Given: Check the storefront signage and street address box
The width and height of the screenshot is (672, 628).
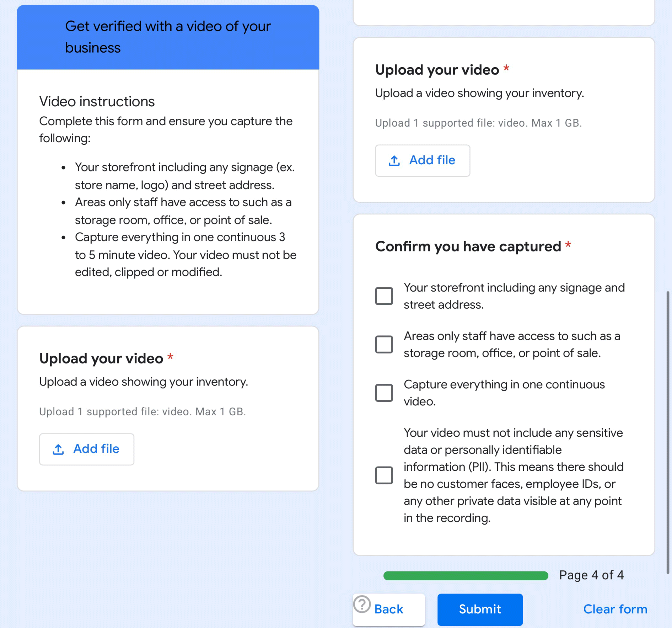Looking at the screenshot, I should (384, 296).
